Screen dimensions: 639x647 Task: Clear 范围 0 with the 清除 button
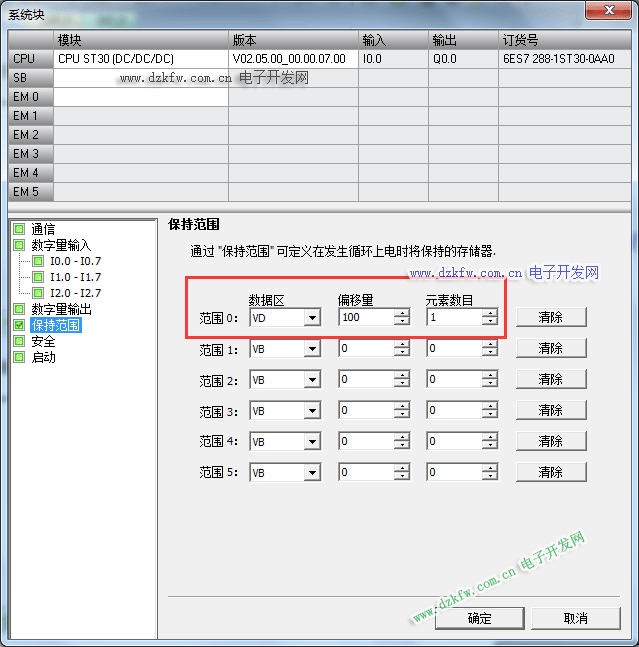[550, 317]
